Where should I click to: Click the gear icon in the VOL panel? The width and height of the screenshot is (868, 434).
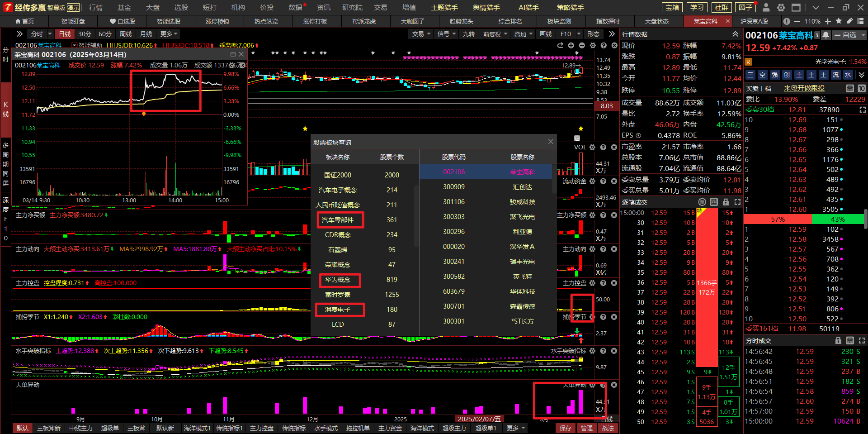[x=592, y=147]
